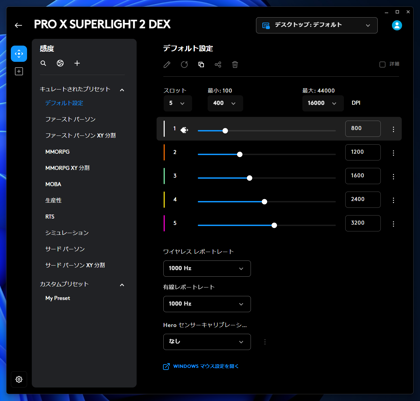The width and height of the screenshot is (420, 401).
Task: Open options menu for DPI row 1200
Action: coord(393,153)
